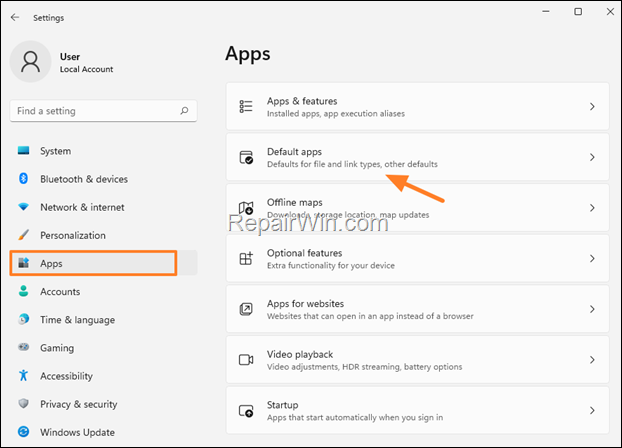The image size is (622, 448).
Task: Open Time & language settings
Action: point(104,319)
